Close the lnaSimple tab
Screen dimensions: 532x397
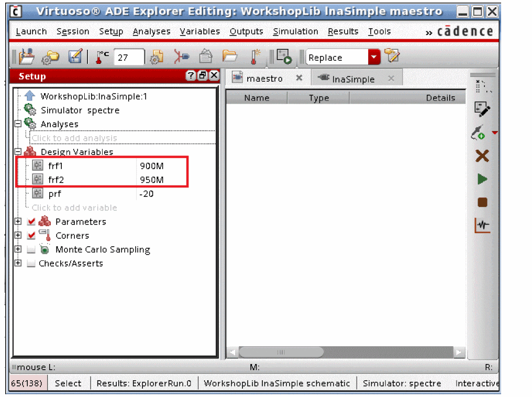tap(391, 79)
